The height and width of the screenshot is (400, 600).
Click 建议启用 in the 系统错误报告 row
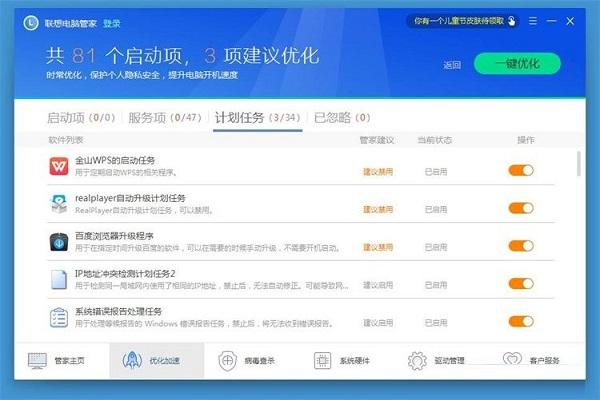tap(378, 323)
